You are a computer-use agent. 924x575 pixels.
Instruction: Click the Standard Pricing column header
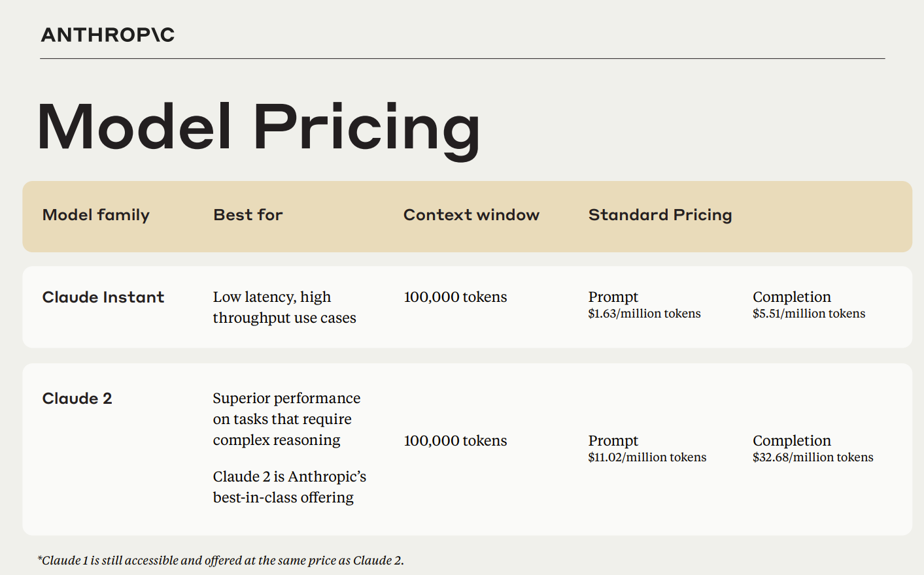click(660, 215)
